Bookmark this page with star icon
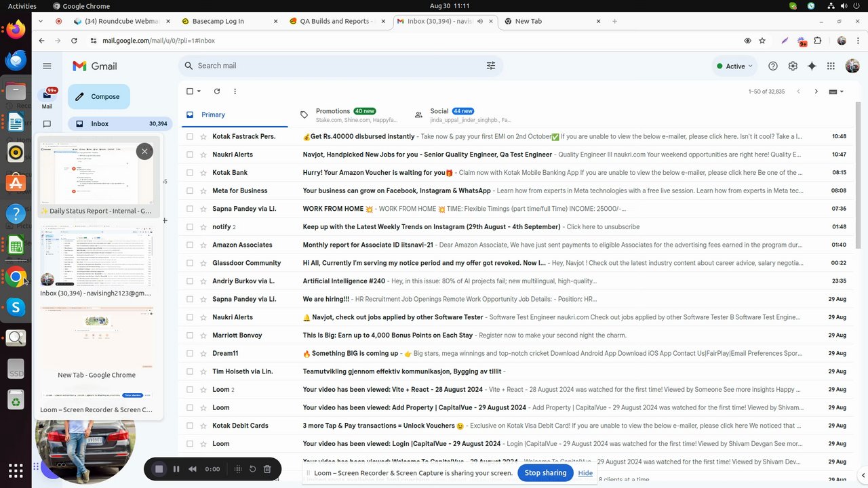Image resolution: width=868 pixels, height=488 pixels. click(762, 41)
